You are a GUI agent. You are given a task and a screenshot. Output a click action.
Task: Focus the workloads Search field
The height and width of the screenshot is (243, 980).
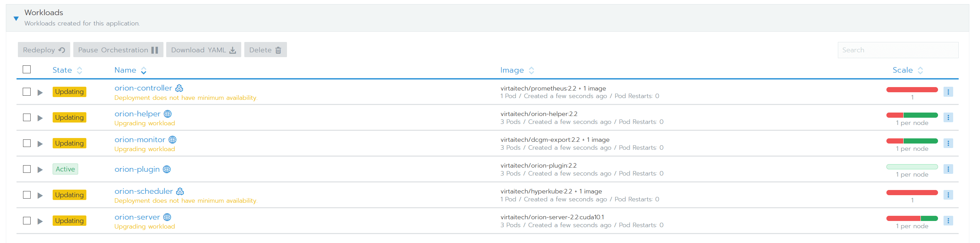897,50
